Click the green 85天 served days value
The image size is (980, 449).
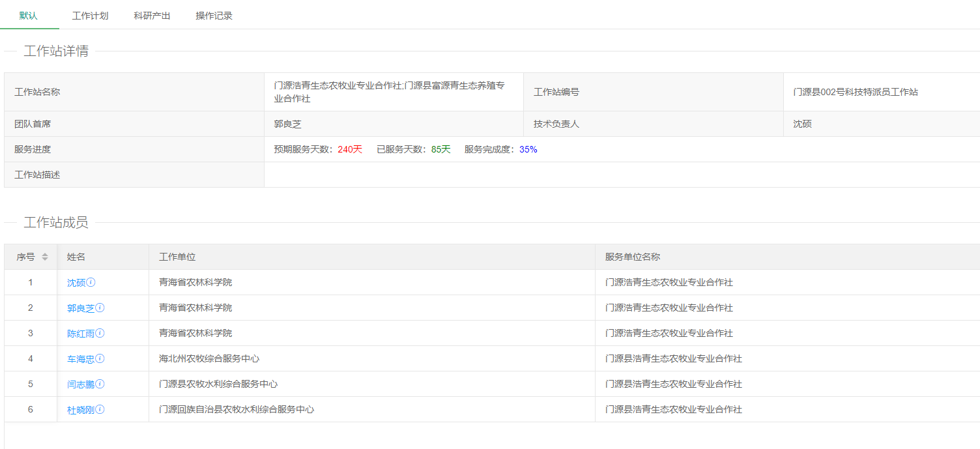441,149
